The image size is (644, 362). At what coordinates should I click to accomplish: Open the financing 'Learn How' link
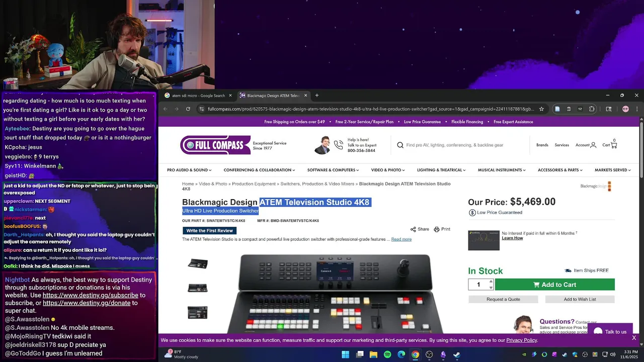tap(512, 238)
